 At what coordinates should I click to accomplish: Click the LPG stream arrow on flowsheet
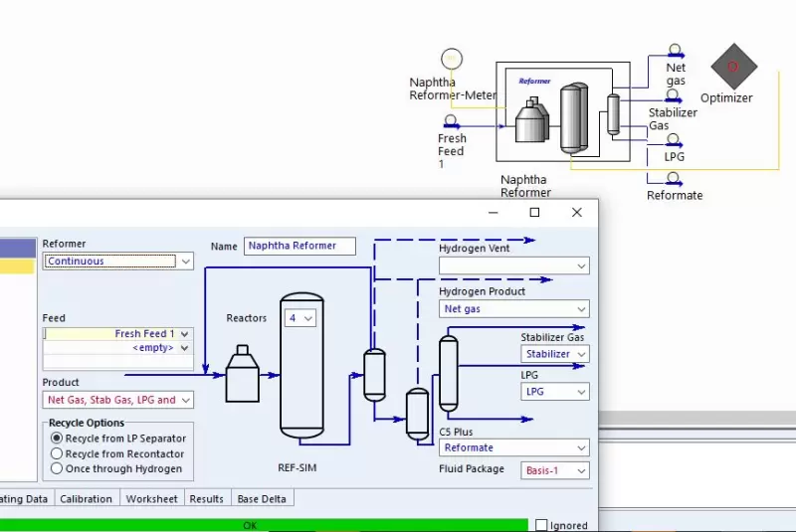[x=674, y=141]
